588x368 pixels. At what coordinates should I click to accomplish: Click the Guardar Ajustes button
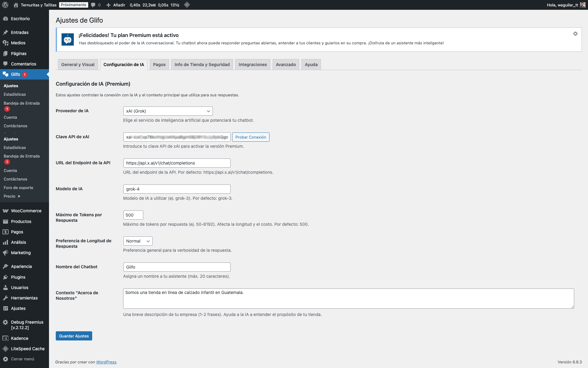point(74,336)
